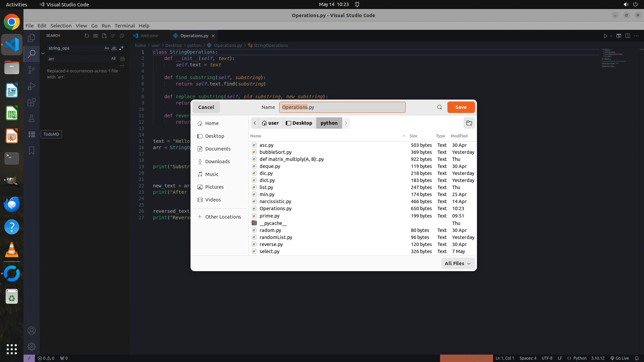
Task: Click Cancel in save dialog
Action: click(206, 107)
